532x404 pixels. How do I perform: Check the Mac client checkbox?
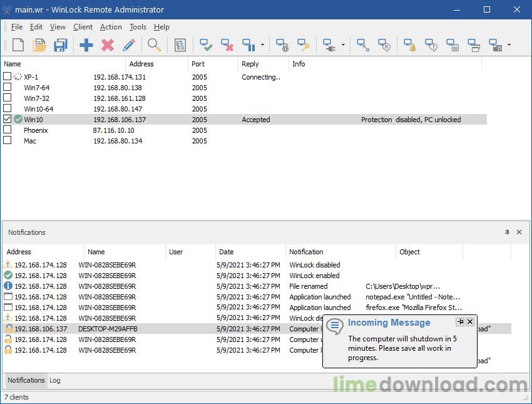[7, 140]
